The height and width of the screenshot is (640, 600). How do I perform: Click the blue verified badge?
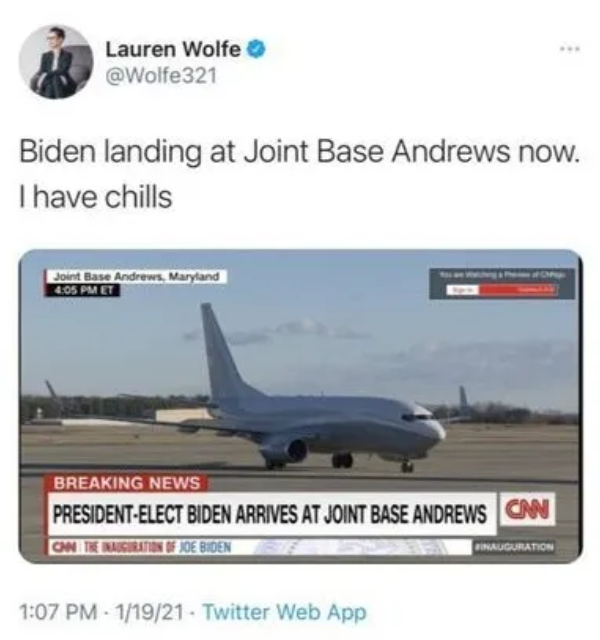[x=257, y=50]
